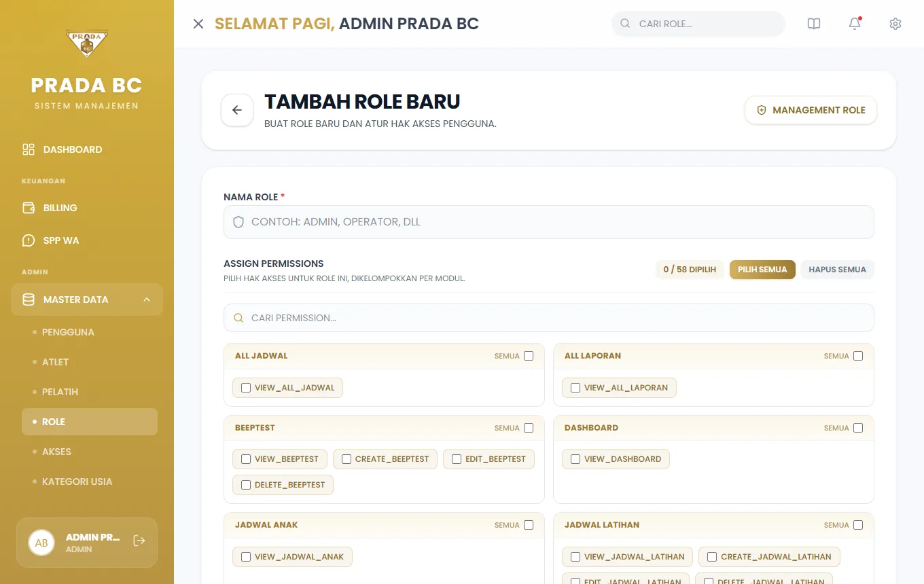Focus the Cari Permission search field
This screenshot has width=924, height=584.
point(549,318)
